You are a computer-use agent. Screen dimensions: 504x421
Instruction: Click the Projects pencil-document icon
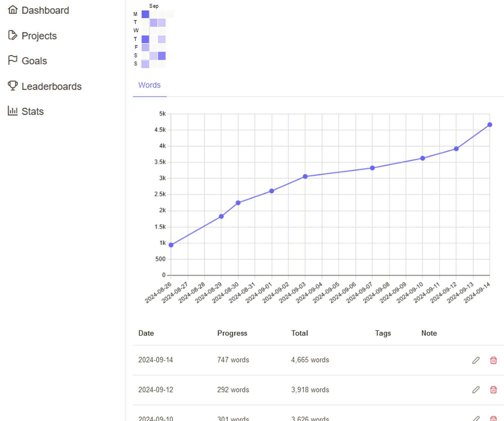[13, 35]
